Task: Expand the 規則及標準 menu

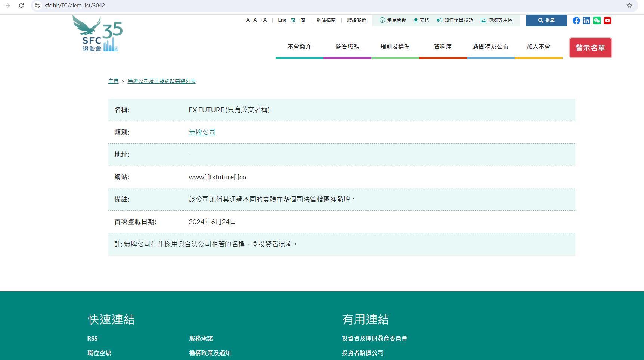Action: point(395,47)
